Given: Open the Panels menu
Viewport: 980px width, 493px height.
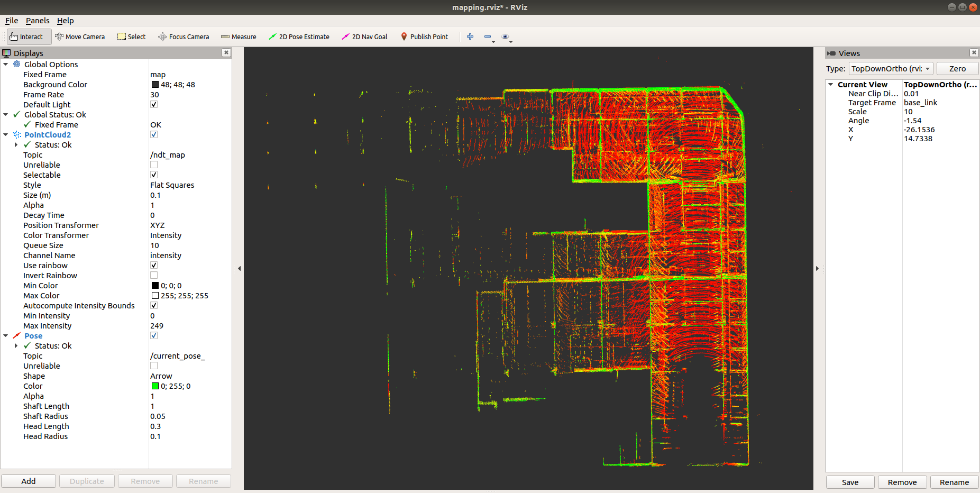Looking at the screenshot, I should point(38,21).
